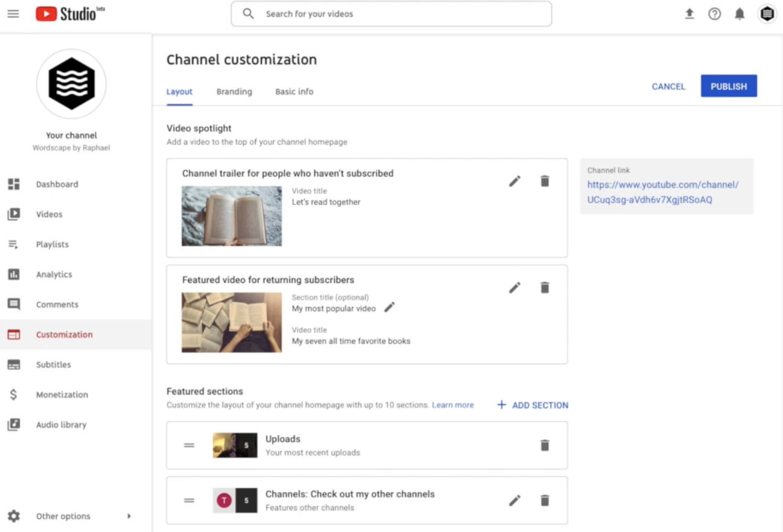Switch to the Branding tab
The height and width of the screenshot is (532, 783).
(x=234, y=92)
